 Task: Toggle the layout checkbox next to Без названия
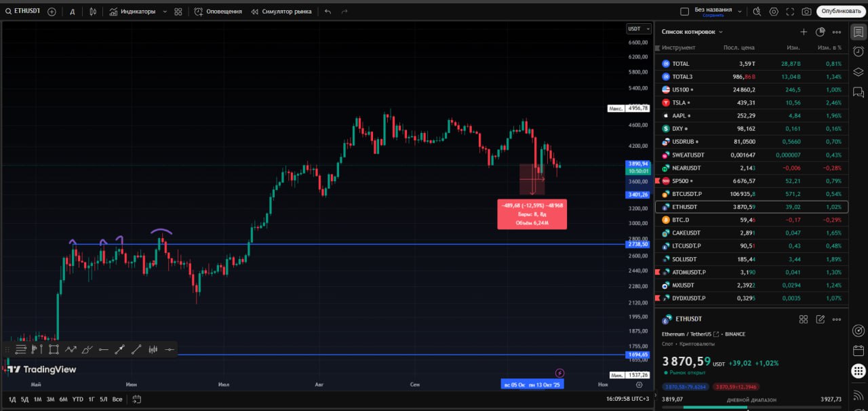pos(684,12)
